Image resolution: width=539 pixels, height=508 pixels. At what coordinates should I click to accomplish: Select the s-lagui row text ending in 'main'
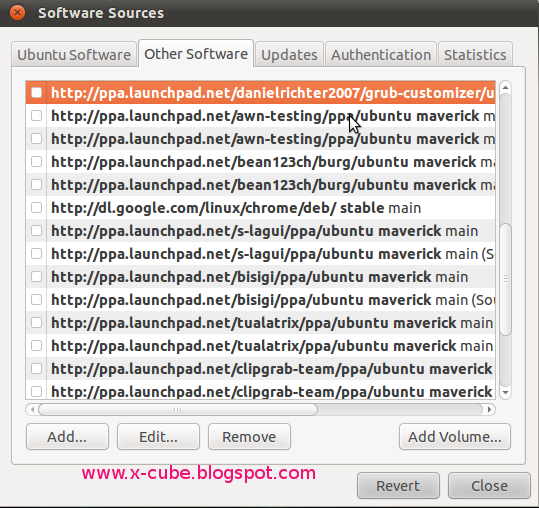(x=264, y=231)
